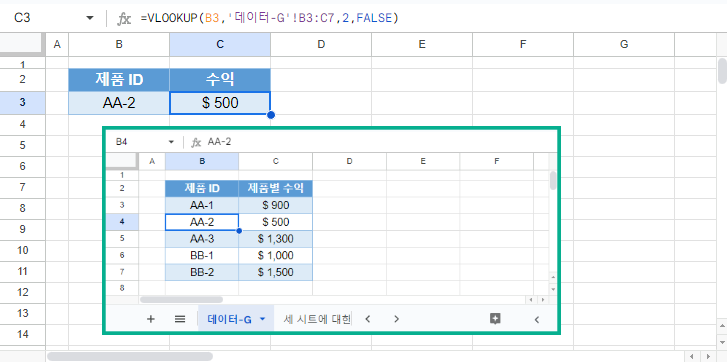Show next sheet tabs with right arrow

click(x=396, y=319)
